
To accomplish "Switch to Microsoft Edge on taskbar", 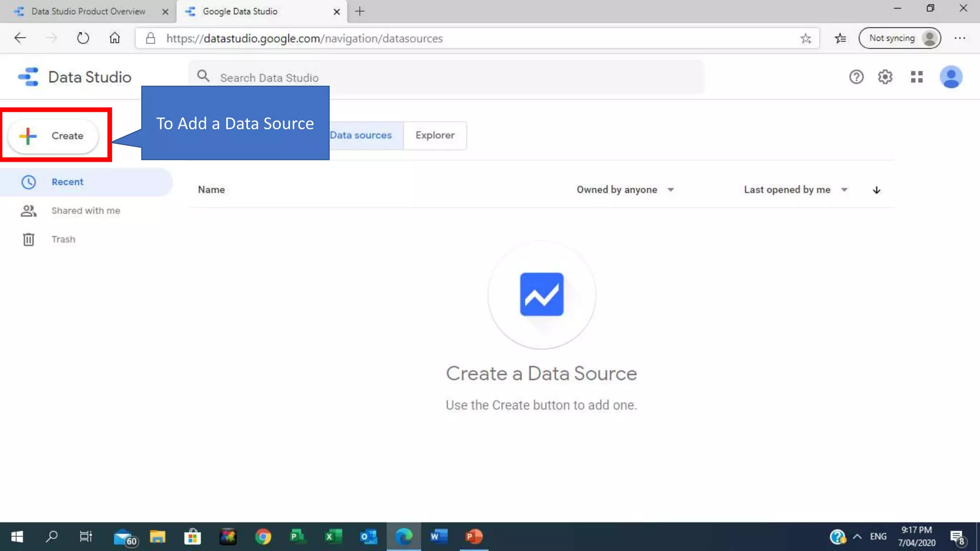I will [404, 537].
